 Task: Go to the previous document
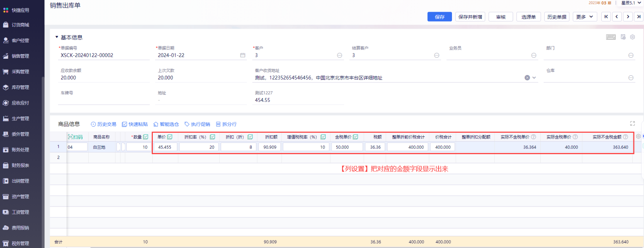point(617,17)
